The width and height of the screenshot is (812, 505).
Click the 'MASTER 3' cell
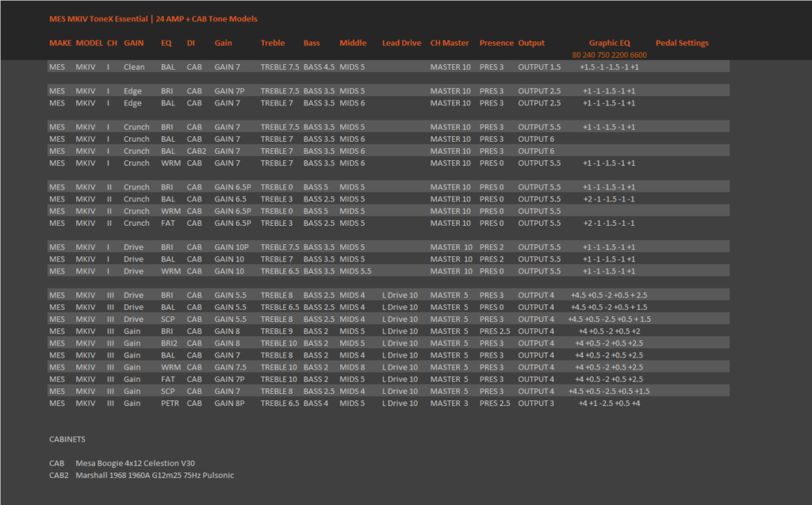pyautogui.click(x=449, y=403)
